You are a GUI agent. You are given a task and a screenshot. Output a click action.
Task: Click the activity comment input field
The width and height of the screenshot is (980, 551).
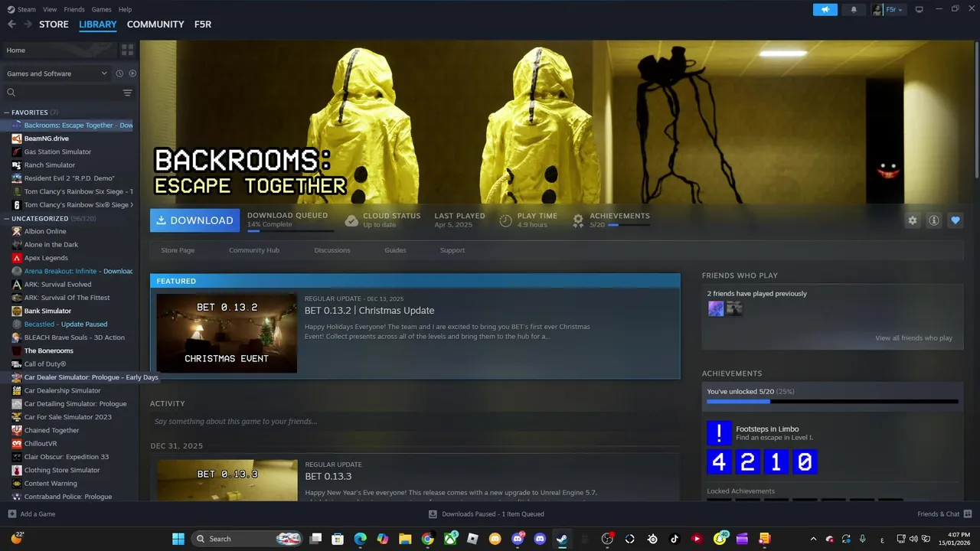click(415, 422)
